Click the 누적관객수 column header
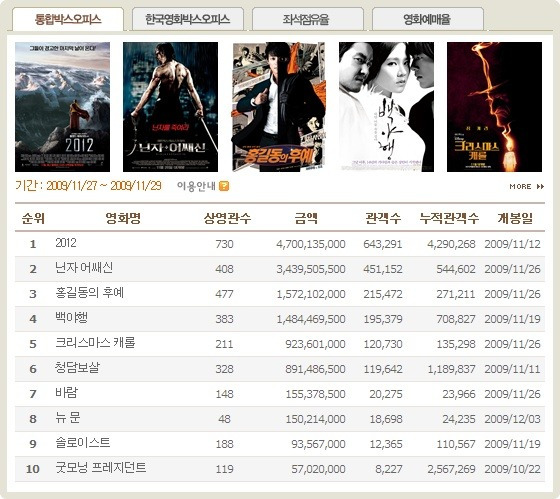The height and width of the screenshot is (499, 560). click(x=449, y=218)
